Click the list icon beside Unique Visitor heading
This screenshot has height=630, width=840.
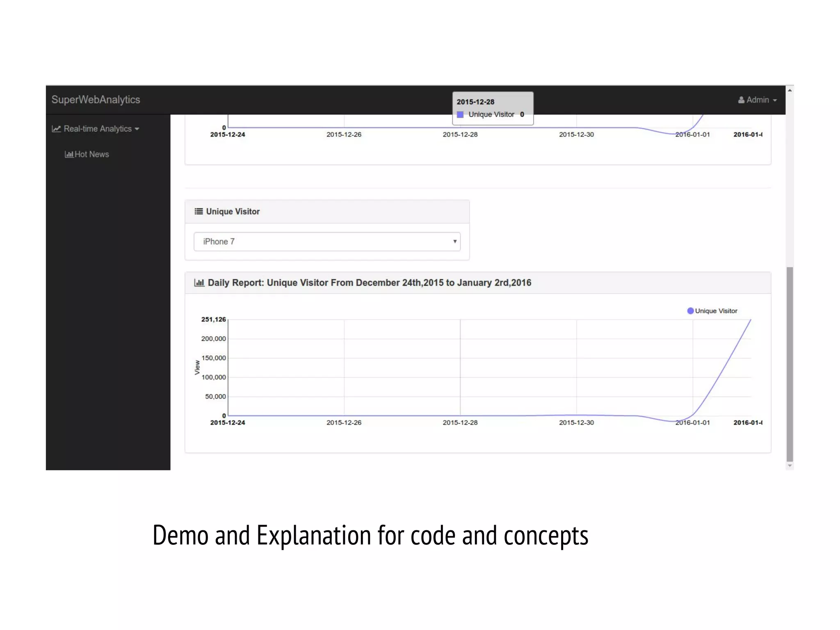pyautogui.click(x=199, y=211)
